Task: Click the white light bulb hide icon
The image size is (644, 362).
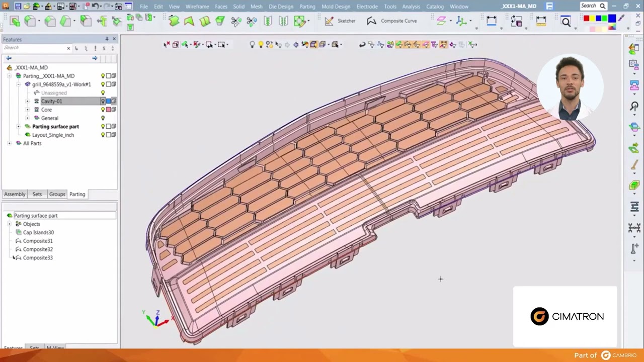Action: tap(252, 44)
